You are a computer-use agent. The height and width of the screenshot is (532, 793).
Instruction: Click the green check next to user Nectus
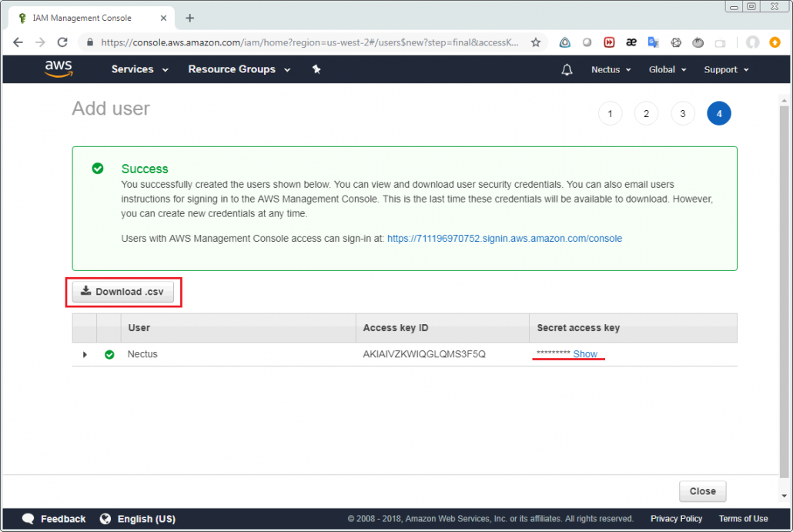pos(109,354)
